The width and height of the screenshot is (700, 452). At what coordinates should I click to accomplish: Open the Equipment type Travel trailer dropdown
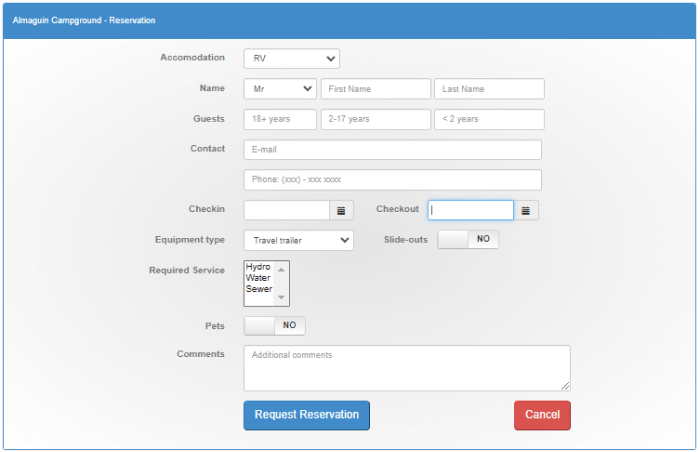pyautogui.click(x=299, y=240)
